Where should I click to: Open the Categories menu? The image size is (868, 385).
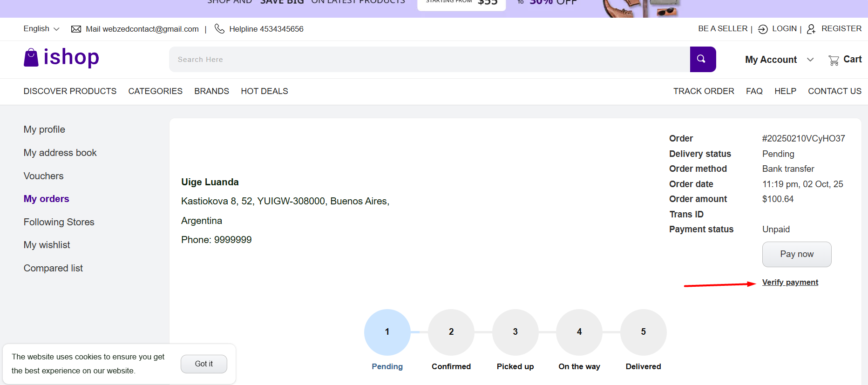[155, 91]
